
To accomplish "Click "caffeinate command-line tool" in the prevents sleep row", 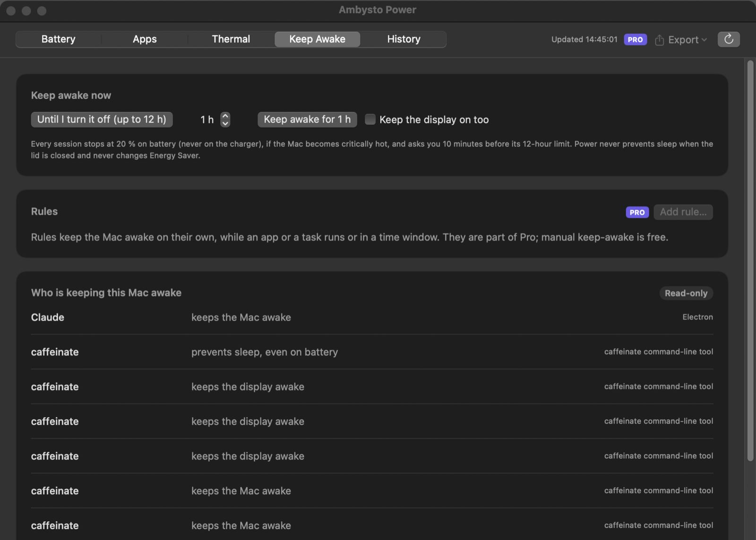I will point(659,351).
